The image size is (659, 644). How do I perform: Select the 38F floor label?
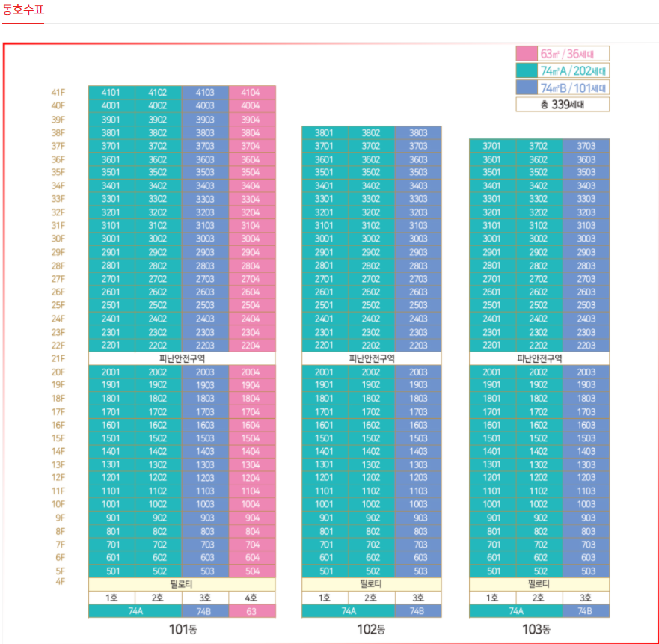(x=58, y=133)
